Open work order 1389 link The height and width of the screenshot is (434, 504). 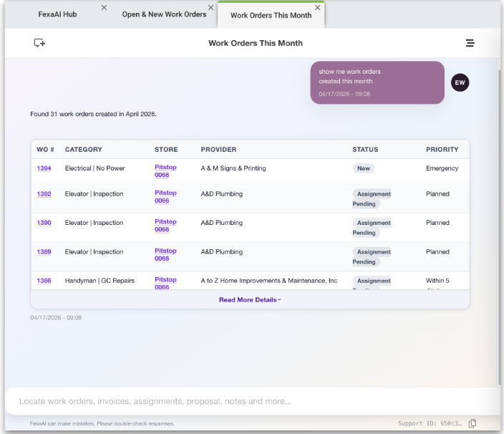tap(44, 252)
